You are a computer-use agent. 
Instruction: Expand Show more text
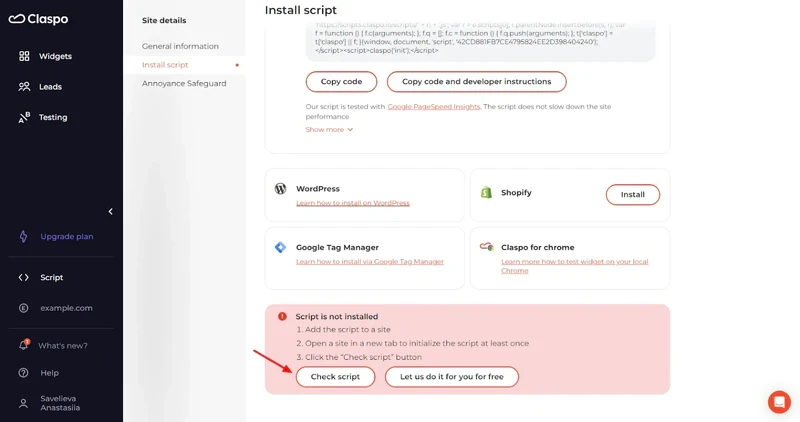[329, 130]
